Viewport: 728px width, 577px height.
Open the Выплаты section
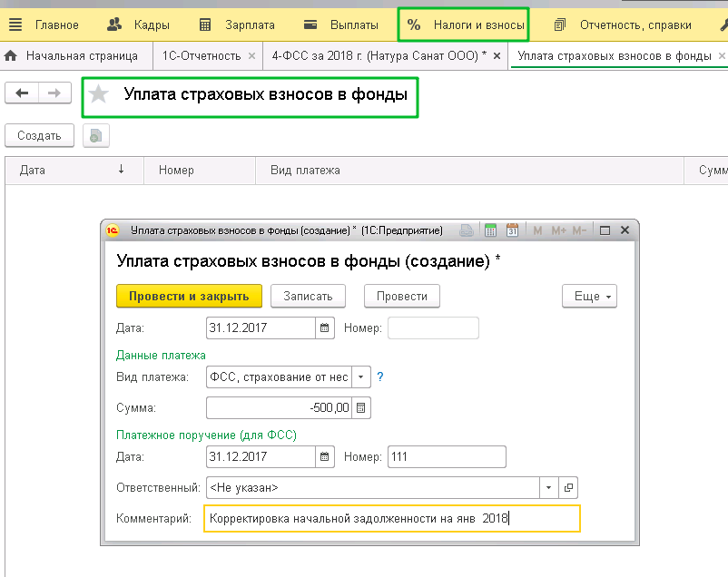pyautogui.click(x=354, y=25)
